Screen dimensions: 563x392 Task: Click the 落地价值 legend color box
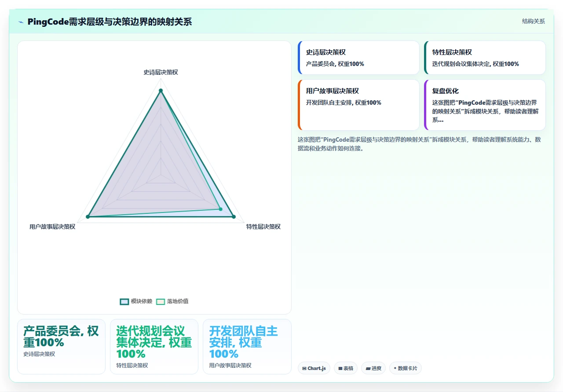coord(161,301)
